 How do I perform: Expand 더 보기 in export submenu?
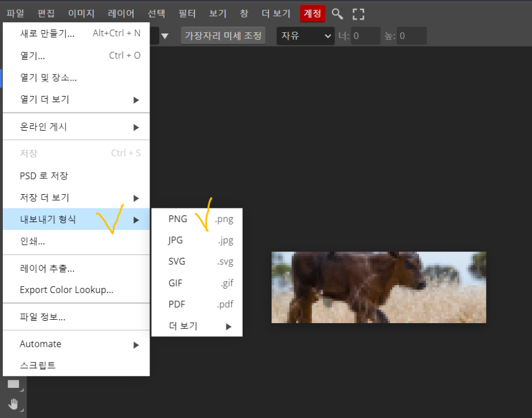197,326
